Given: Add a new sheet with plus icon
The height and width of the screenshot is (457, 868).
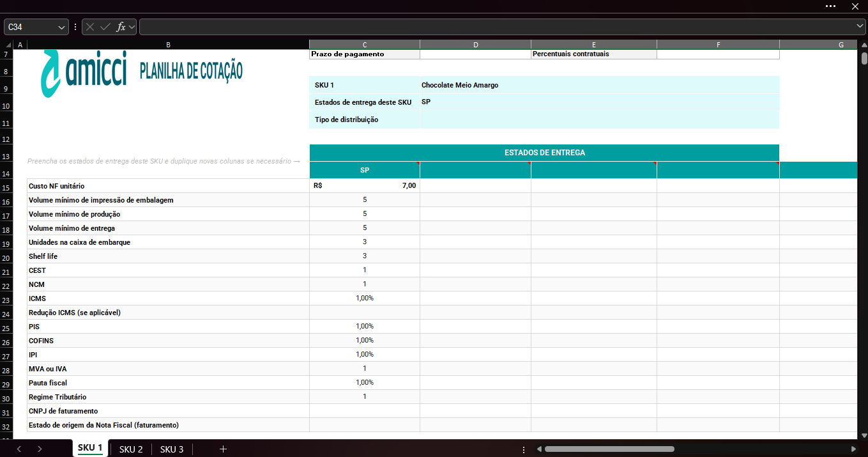Looking at the screenshot, I should point(223,449).
